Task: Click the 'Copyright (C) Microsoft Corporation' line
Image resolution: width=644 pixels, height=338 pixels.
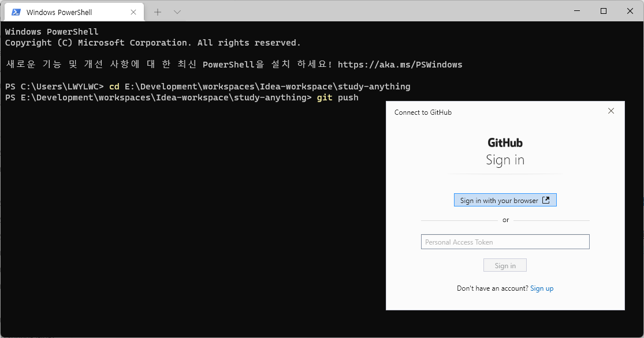Action: click(x=153, y=43)
